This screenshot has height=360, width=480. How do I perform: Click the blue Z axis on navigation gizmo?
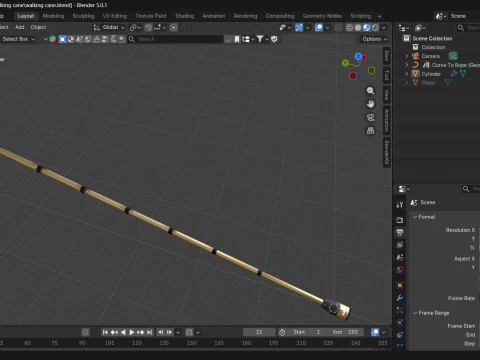click(x=358, y=56)
